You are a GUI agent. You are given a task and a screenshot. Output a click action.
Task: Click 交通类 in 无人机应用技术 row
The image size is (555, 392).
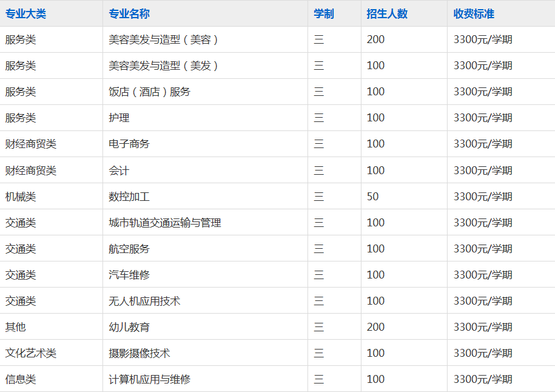pos(21,301)
